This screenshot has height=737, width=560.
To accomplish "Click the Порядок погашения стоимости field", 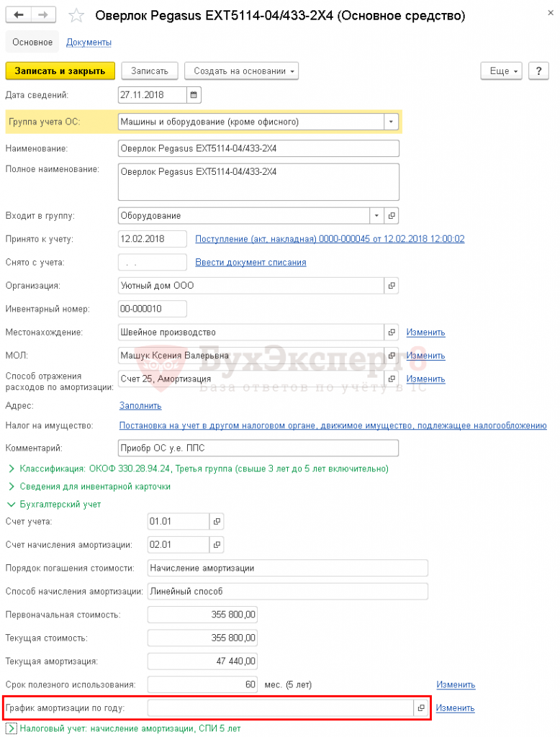I will (x=288, y=568).
